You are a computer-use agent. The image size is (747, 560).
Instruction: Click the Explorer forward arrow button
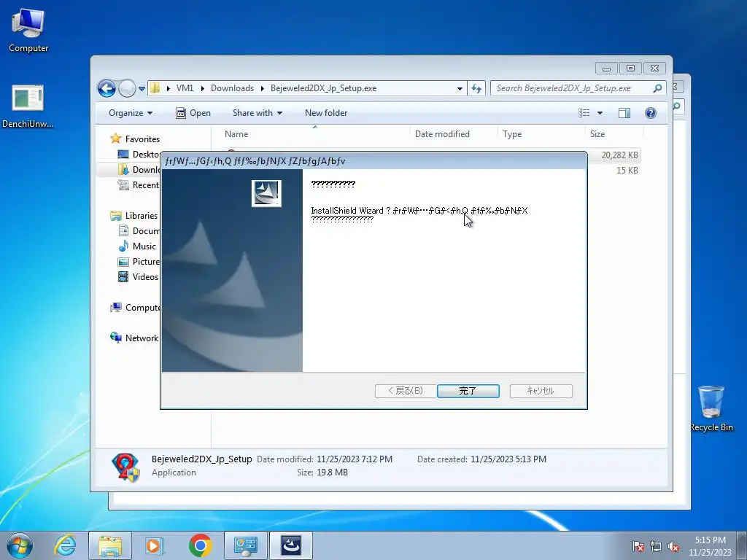(127, 88)
